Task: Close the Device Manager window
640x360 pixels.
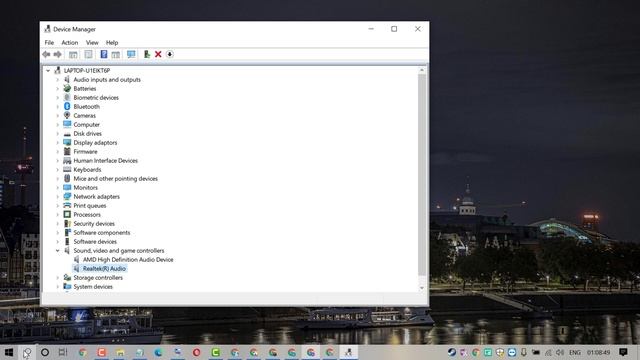Action: [x=418, y=29]
